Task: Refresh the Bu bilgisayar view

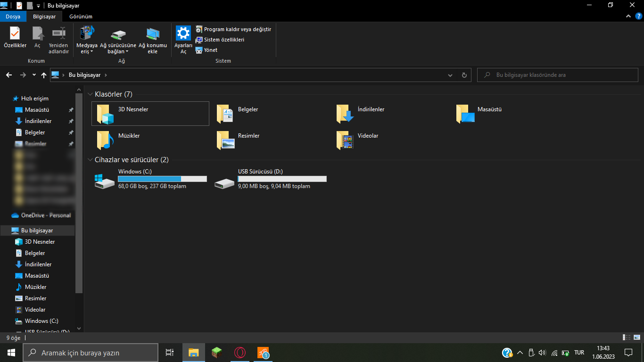Action: [464, 75]
